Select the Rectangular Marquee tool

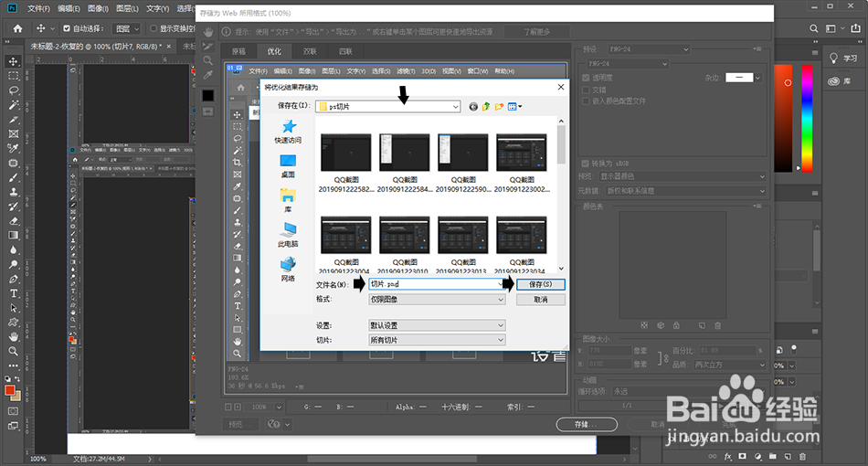point(14,76)
